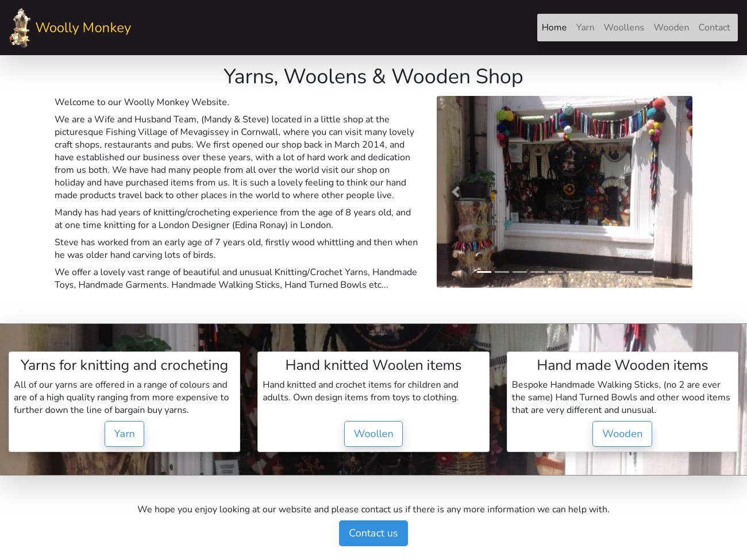Click the Woolly Monkey logo image
Image resolution: width=747 pixels, height=560 pixels.
tap(20, 28)
